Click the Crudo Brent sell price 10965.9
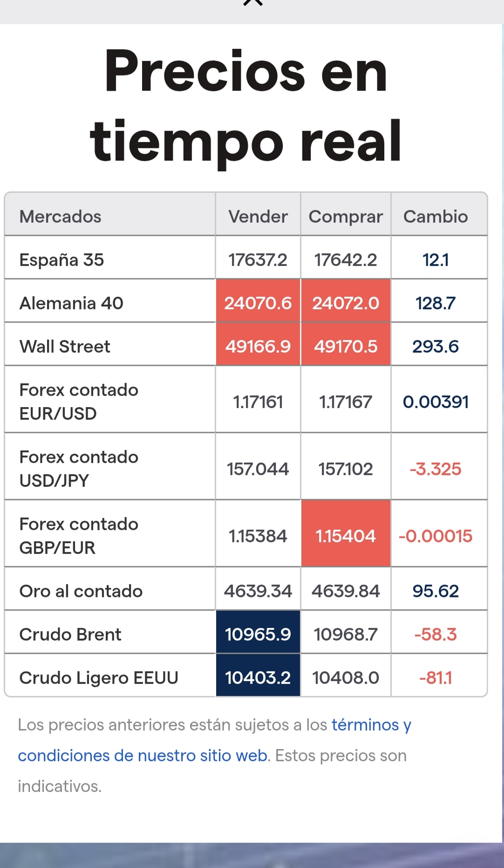The image size is (504, 868). coord(258,635)
